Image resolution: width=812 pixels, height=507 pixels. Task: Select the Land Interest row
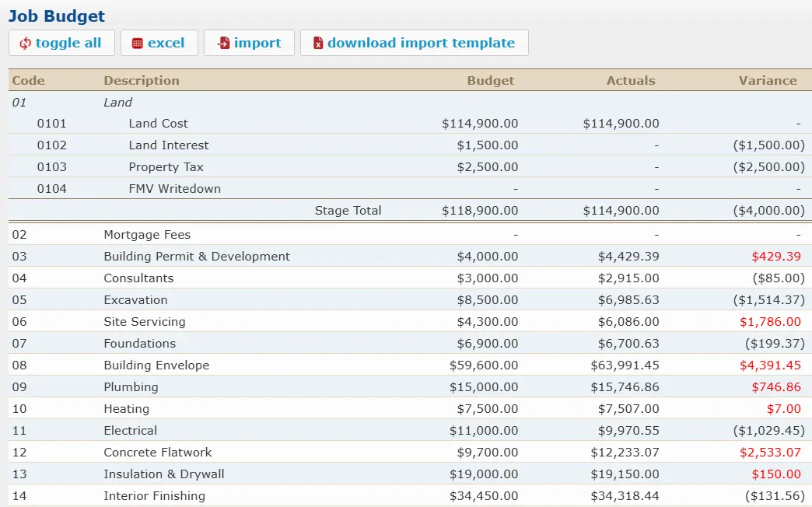pyautogui.click(x=410, y=145)
